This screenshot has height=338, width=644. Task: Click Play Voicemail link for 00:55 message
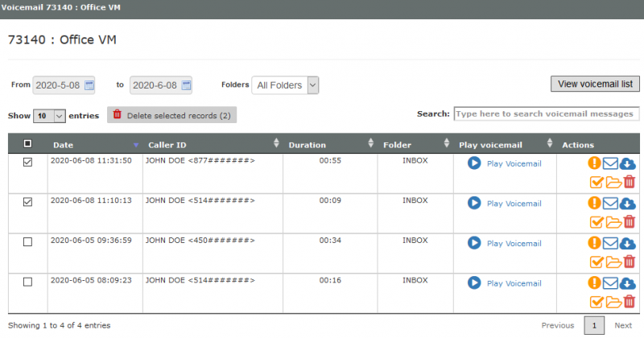514,163
